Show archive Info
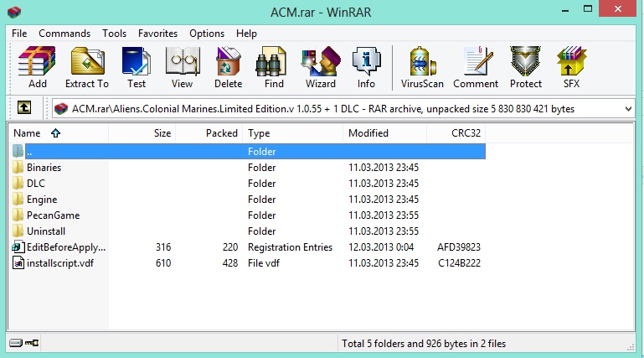The width and height of the screenshot is (644, 358). click(366, 67)
